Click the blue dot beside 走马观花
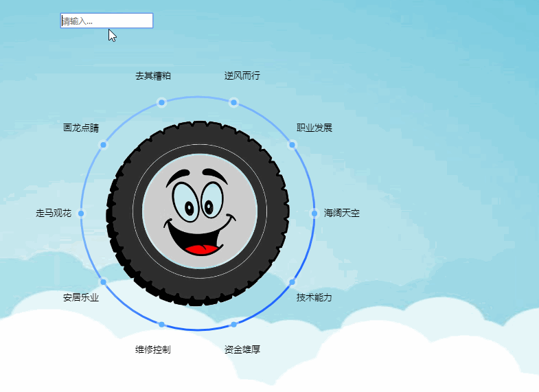Image resolution: width=539 pixels, height=392 pixels. (81, 213)
